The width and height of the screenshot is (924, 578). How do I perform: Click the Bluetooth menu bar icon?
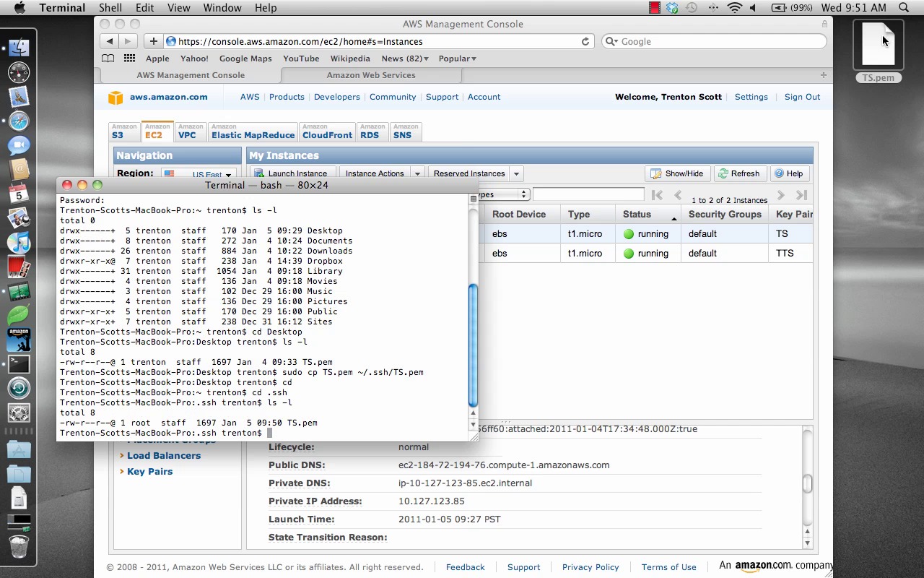tap(714, 8)
